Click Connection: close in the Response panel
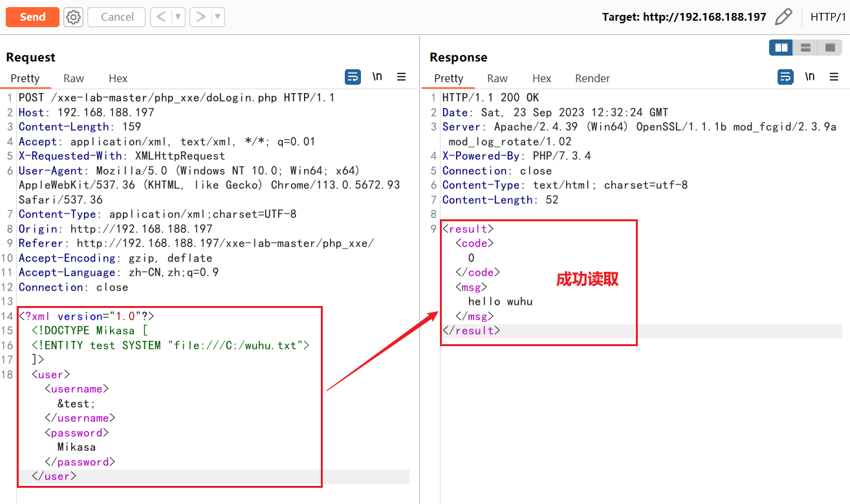The height and width of the screenshot is (504, 850). click(497, 171)
